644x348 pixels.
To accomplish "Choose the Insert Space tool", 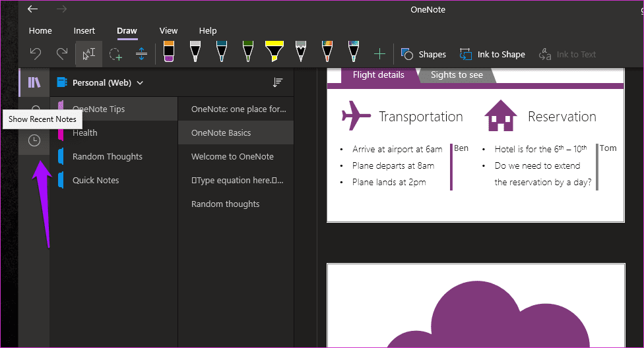I will coord(141,54).
